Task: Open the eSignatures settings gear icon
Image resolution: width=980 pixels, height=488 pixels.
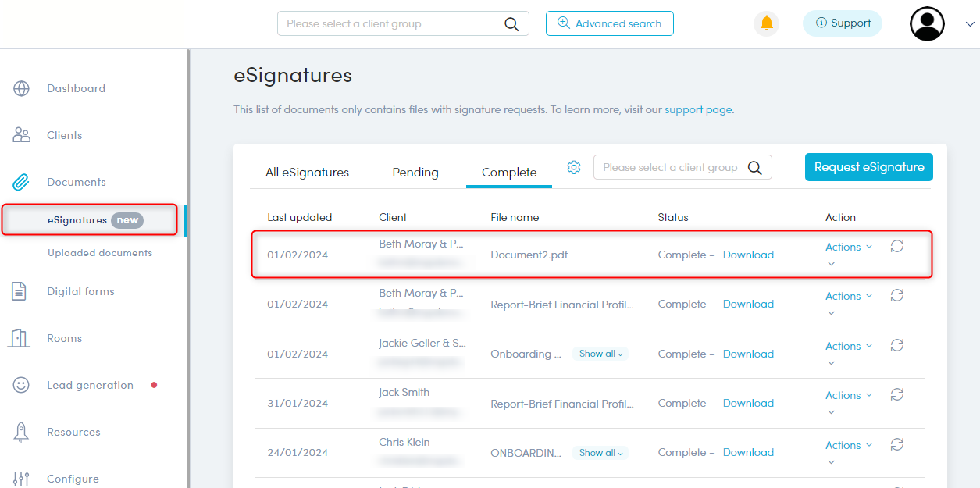Action: pos(574,167)
